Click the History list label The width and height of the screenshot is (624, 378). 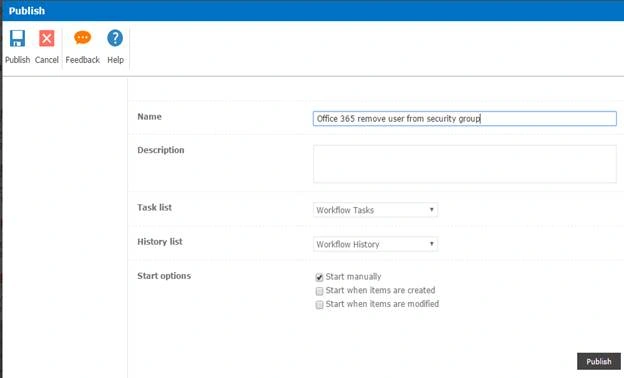point(160,242)
